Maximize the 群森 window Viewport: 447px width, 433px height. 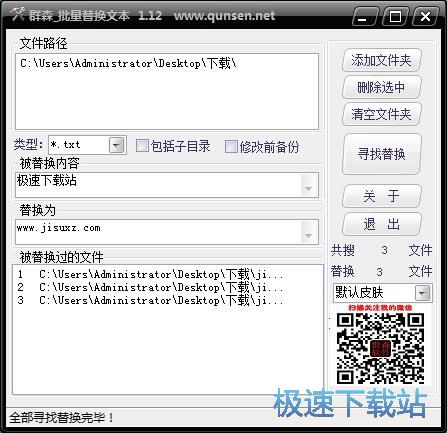pyautogui.click(x=395, y=17)
